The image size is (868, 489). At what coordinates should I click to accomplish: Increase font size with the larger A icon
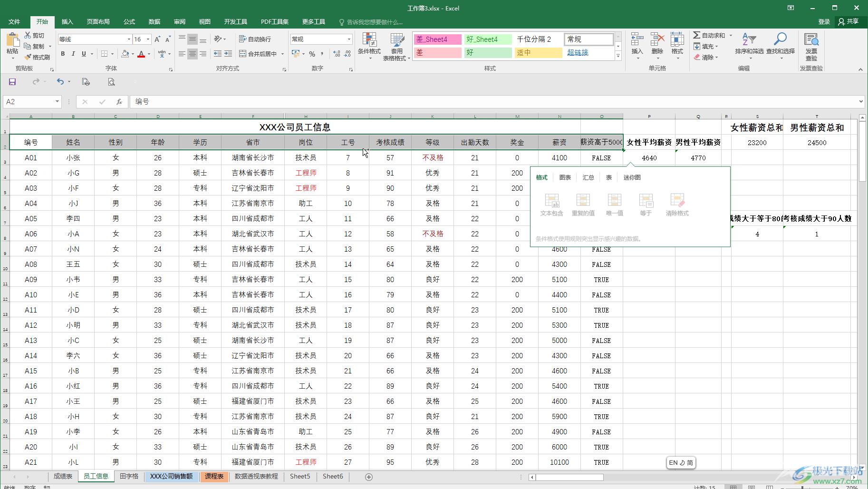coord(157,39)
